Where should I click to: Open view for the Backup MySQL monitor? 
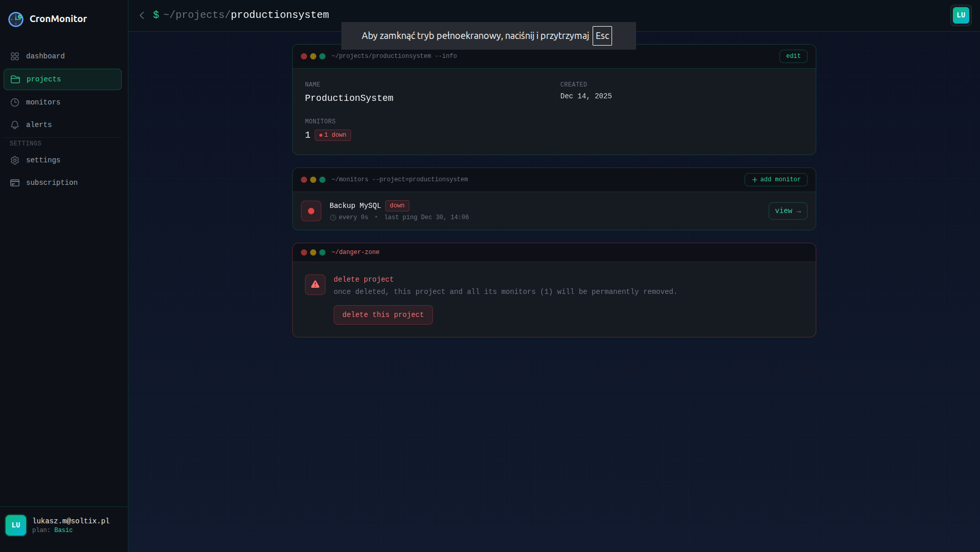[x=787, y=210]
